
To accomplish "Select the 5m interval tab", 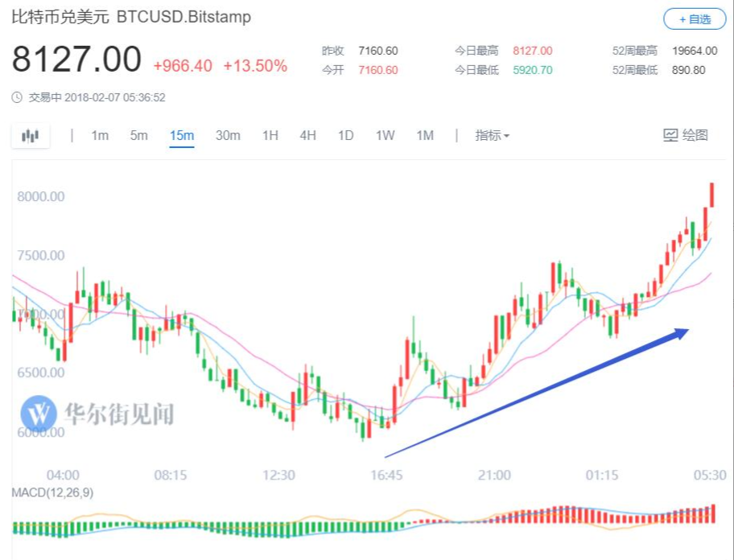I will click(x=139, y=135).
